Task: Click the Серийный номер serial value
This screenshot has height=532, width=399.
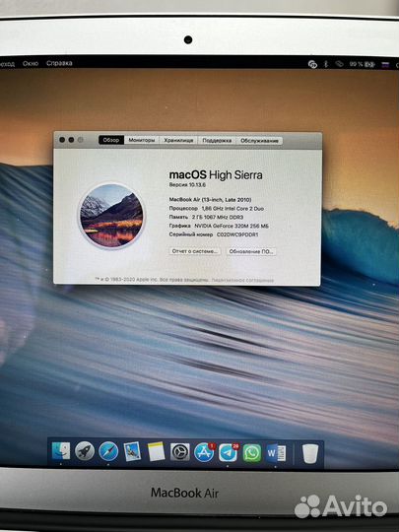Action: 237,234
